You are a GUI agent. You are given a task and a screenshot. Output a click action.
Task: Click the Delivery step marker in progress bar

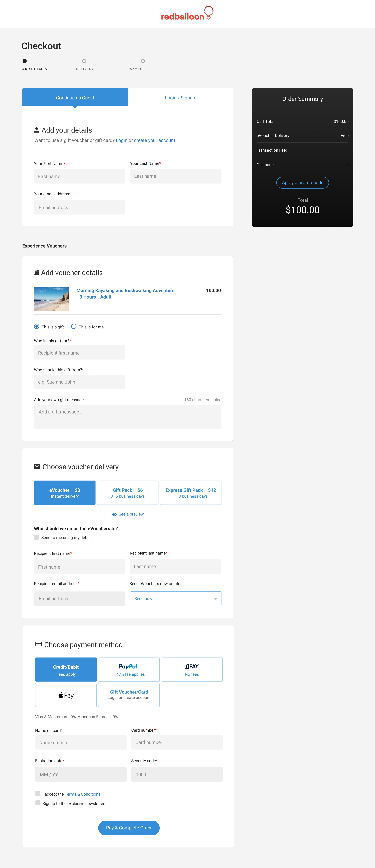84,61
